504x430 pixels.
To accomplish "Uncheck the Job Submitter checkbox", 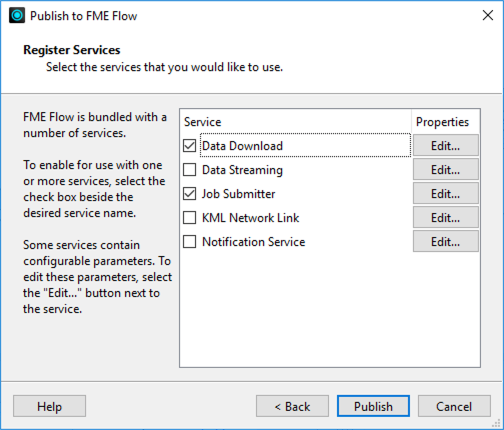I will click(189, 194).
